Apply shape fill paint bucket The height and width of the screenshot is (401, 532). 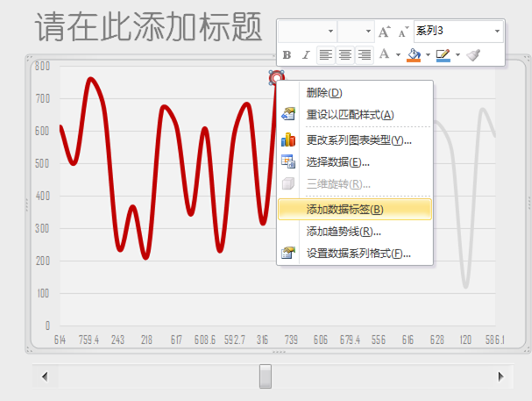(414, 54)
